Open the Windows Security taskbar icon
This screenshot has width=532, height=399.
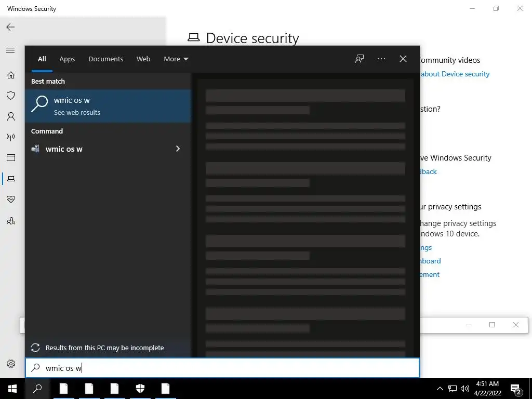[x=140, y=389]
